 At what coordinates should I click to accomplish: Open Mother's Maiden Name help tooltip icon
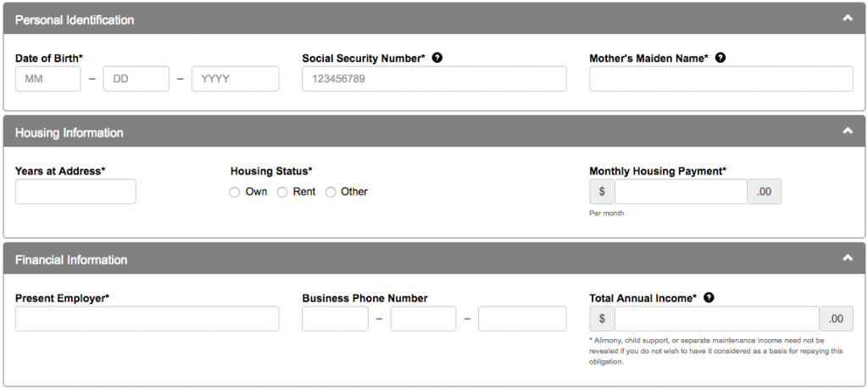721,58
